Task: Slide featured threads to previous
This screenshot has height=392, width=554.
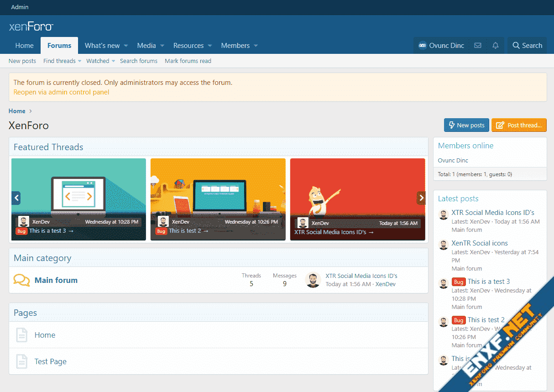Action: click(x=16, y=198)
